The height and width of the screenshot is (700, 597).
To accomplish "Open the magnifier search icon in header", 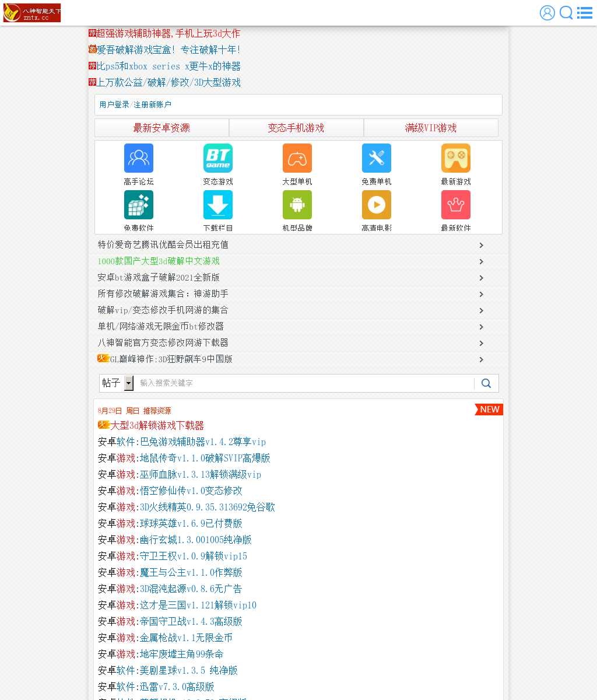I will coord(566,13).
